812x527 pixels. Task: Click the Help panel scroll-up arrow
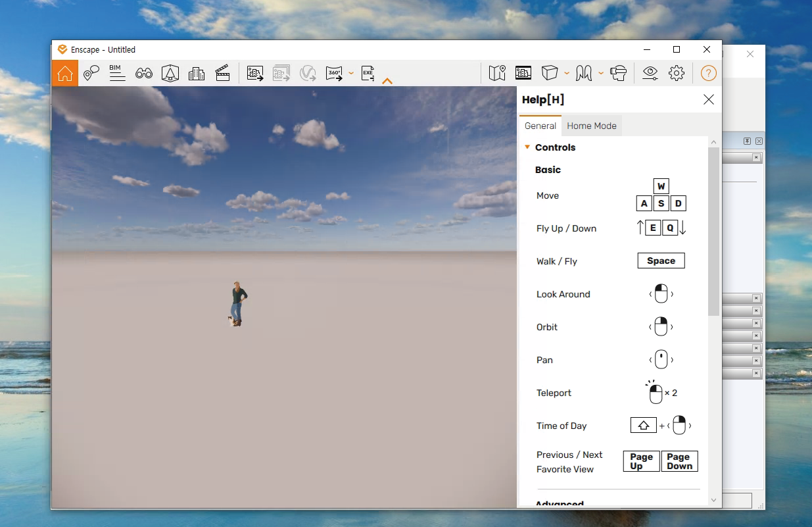pyautogui.click(x=714, y=141)
